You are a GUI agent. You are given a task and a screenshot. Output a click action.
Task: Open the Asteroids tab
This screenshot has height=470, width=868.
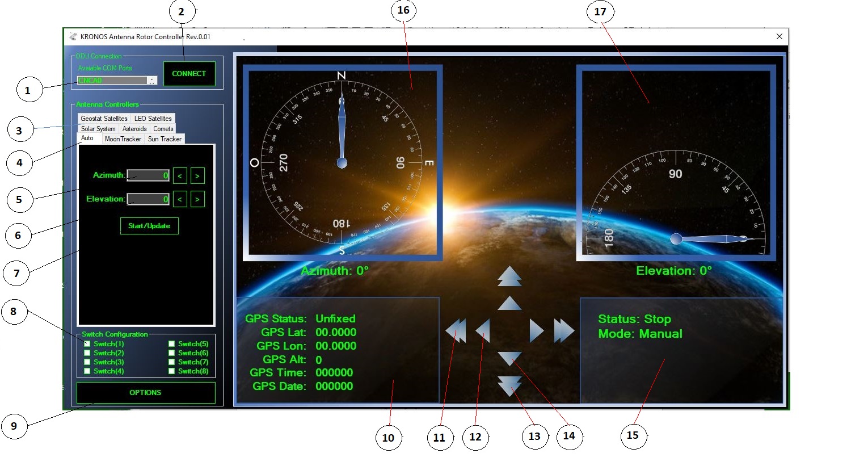134,129
